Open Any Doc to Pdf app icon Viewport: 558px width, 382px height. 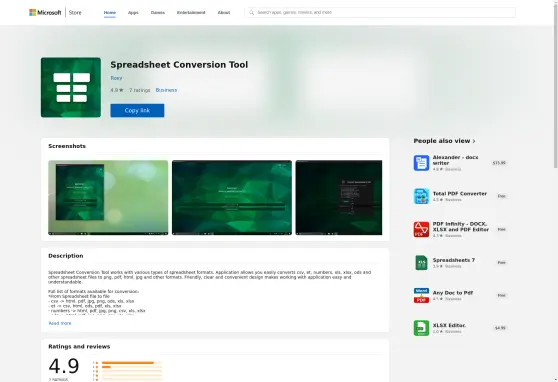coord(421,295)
